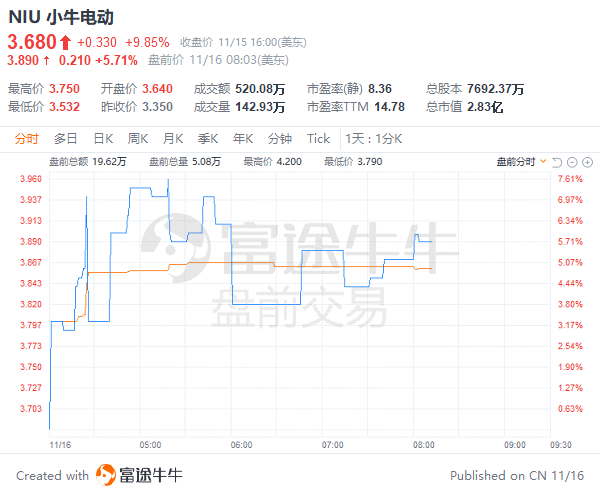
Task: Click the 1天 : 1分K option
Action: click(x=373, y=139)
